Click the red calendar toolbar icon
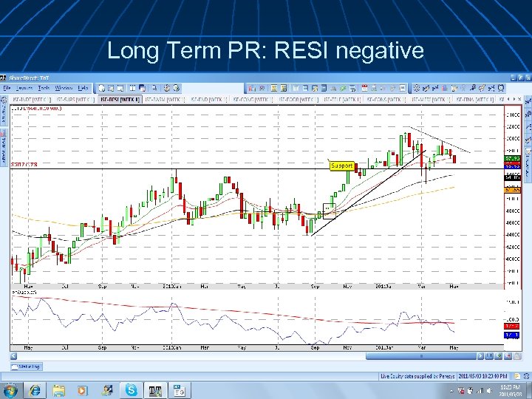Viewport: 532px width, 399px height. pos(365,89)
